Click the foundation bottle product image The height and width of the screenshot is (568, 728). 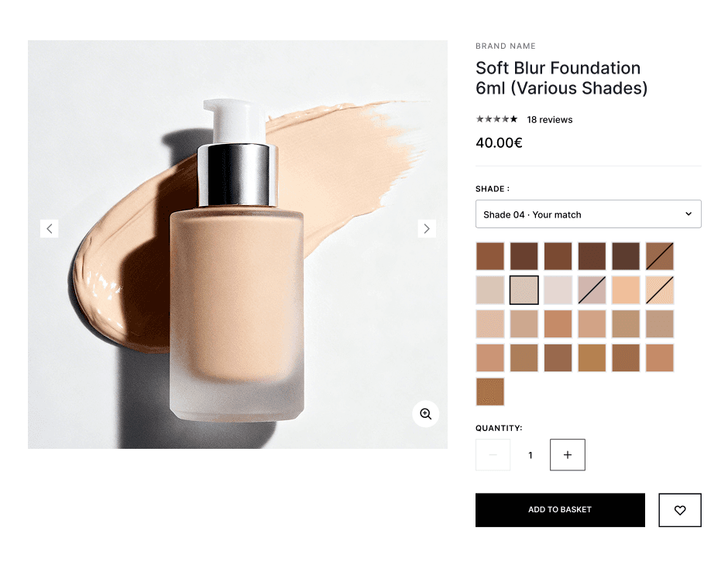[x=238, y=245]
